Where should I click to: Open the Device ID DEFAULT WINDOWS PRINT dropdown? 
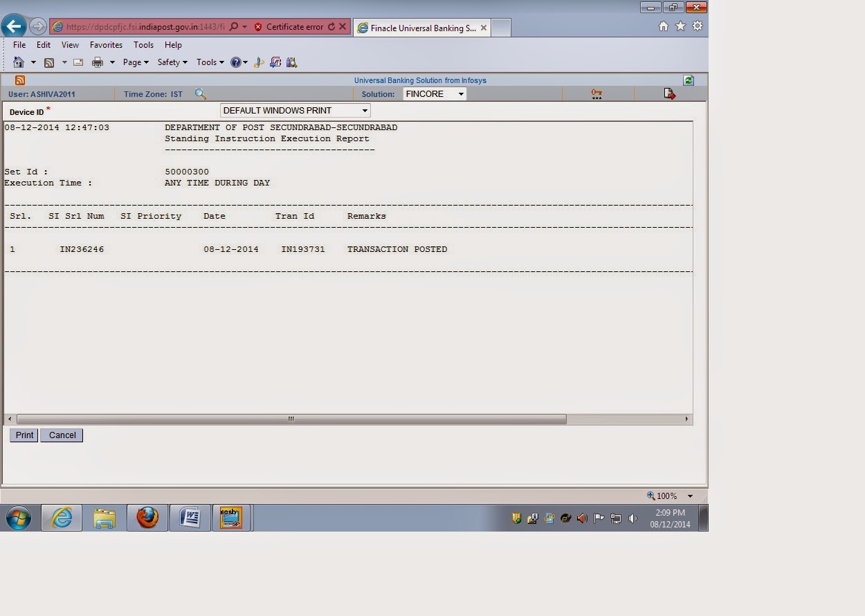(x=295, y=111)
